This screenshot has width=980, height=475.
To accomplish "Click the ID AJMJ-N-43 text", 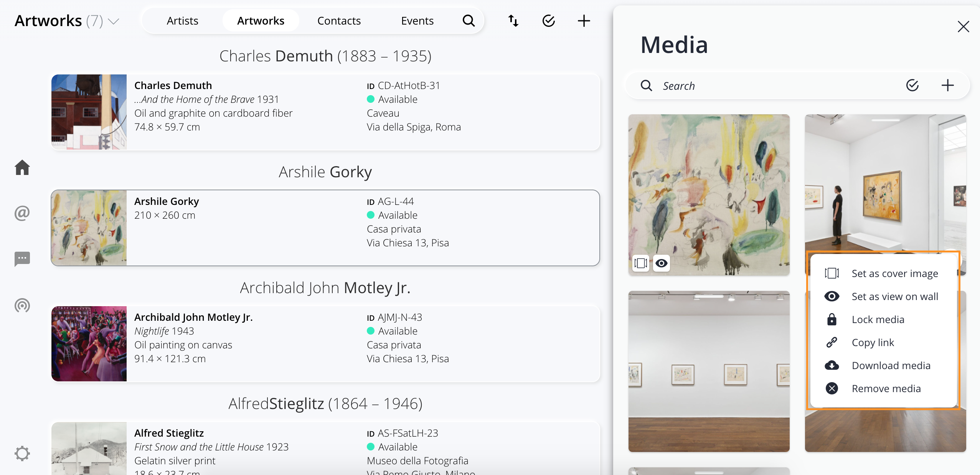I will click(394, 317).
